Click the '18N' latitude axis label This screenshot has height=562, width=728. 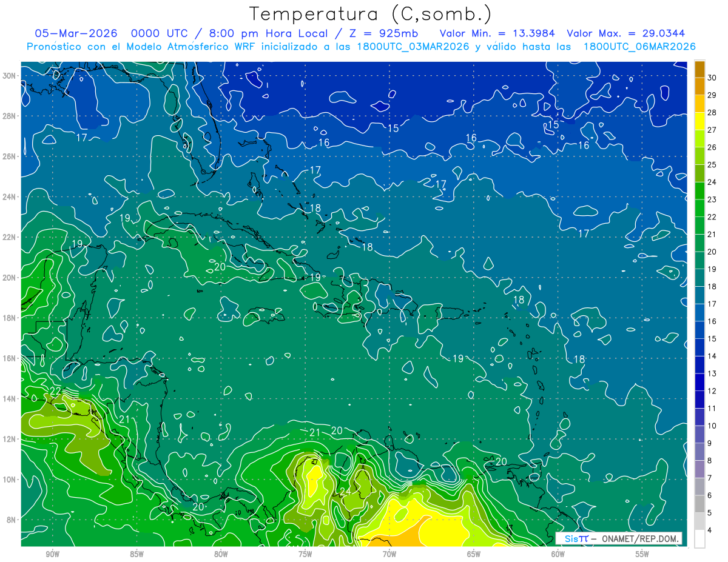click(x=10, y=318)
